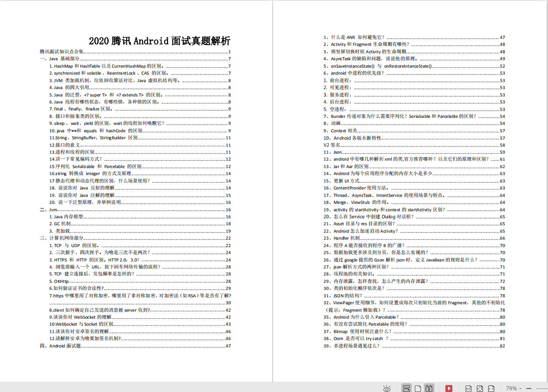This screenshot has height=392, width=548.
Task: Go to '11、Json' entry
Action: click(x=414, y=152)
